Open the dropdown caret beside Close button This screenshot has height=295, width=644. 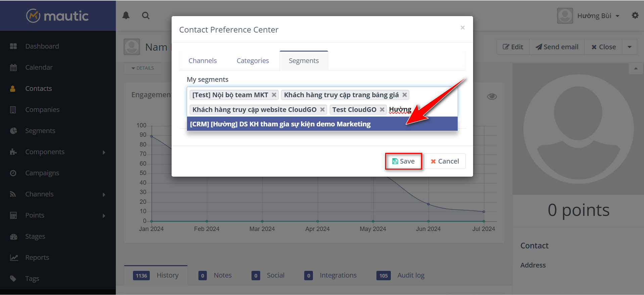coord(630,47)
